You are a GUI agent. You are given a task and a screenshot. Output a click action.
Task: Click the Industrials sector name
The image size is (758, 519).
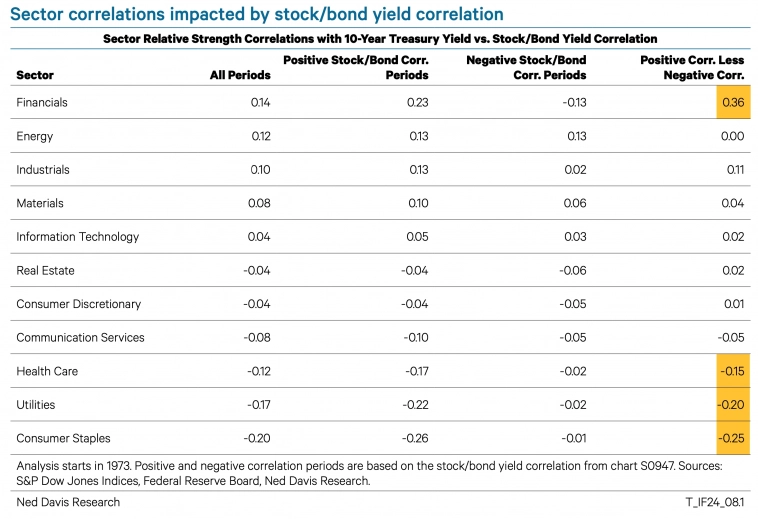(x=43, y=170)
